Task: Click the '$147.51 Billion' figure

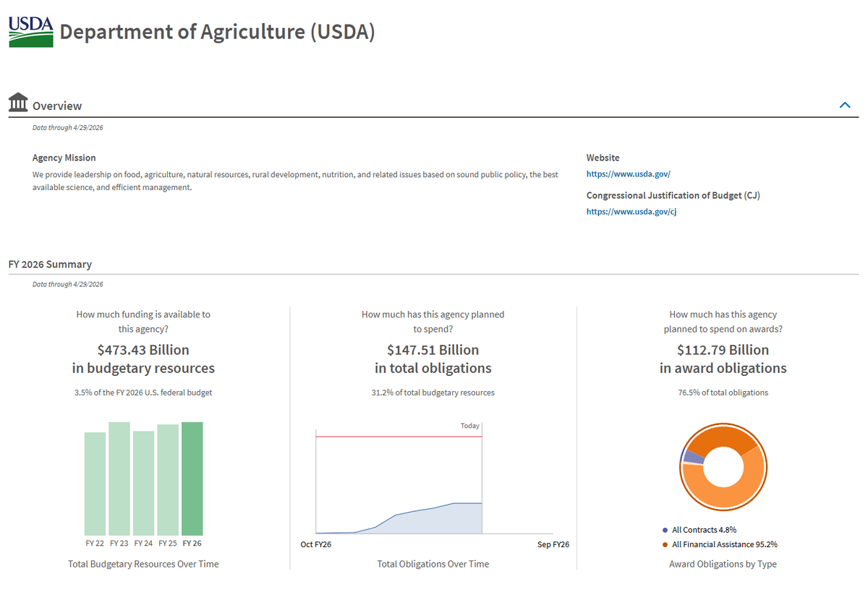Action: point(433,350)
